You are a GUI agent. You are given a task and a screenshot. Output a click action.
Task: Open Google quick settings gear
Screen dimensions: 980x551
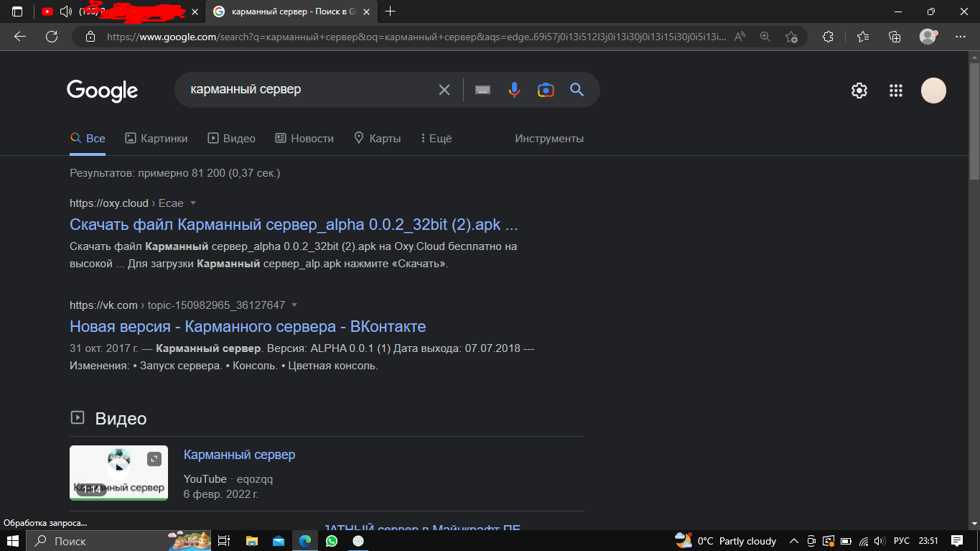pos(859,91)
